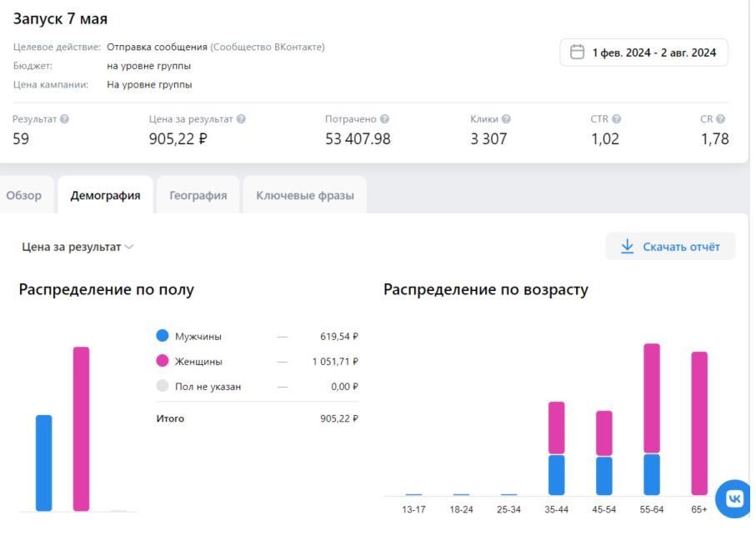Open the География tab
This screenshot has width=756, height=535.
(x=198, y=195)
